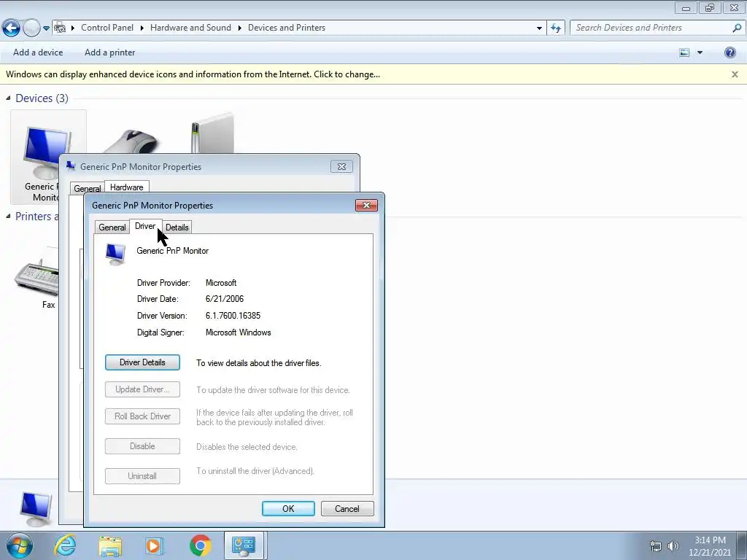Select the mouse device icon
This screenshot has width=747, height=560.
tap(131, 141)
